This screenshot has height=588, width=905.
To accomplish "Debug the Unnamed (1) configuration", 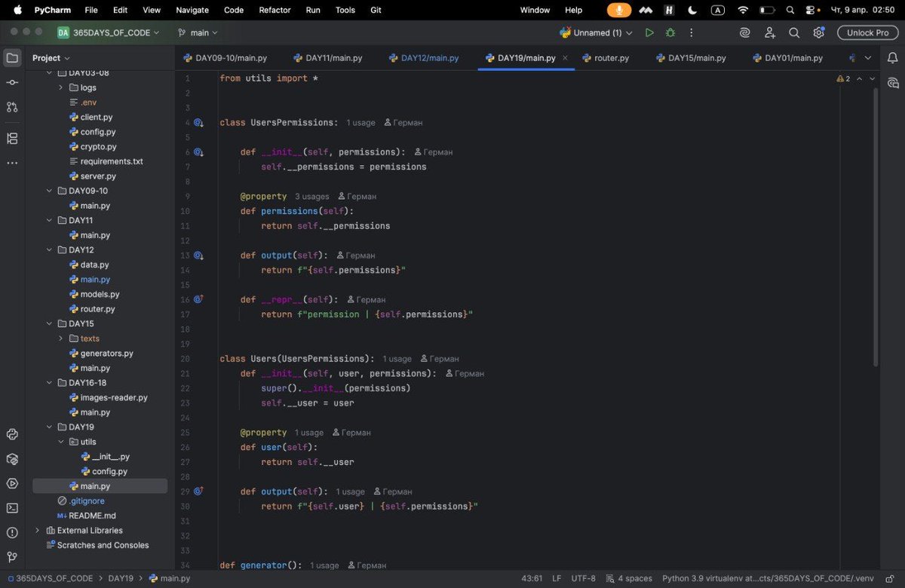I will tap(670, 32).
